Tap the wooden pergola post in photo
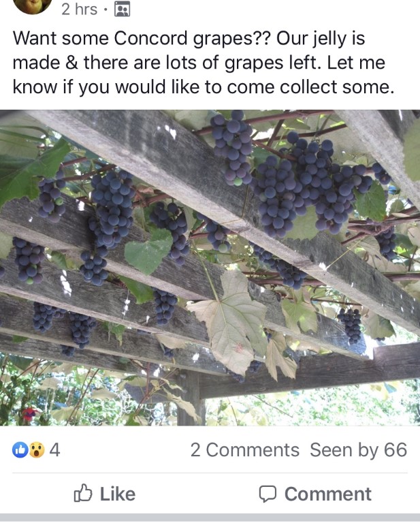 (189, 397)
